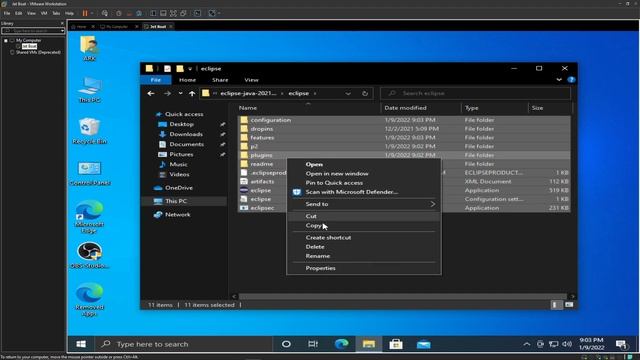640x360 pixels.
Task: Open Quick access in navigation pane
Action: tap(184, 114)
